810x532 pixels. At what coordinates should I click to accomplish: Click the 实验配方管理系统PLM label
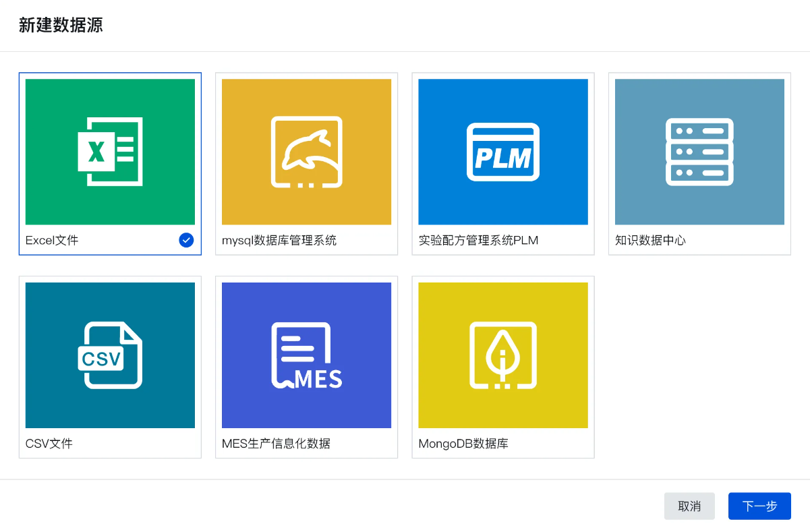pyautogui.click(x=478, y=240)
